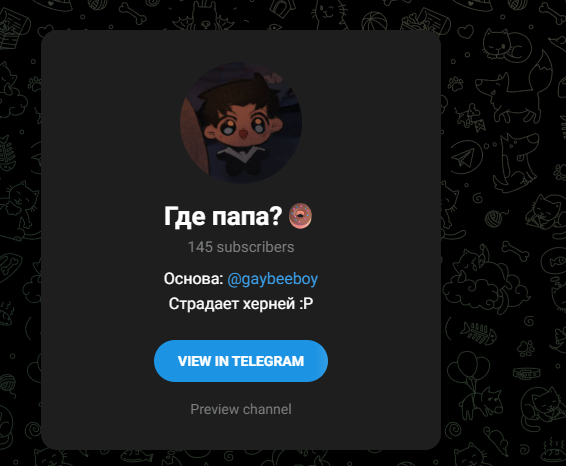Click the cat sleeping on cloud doodle
The width and height of the screenshot is (566, 466).
tap(484, 280)
